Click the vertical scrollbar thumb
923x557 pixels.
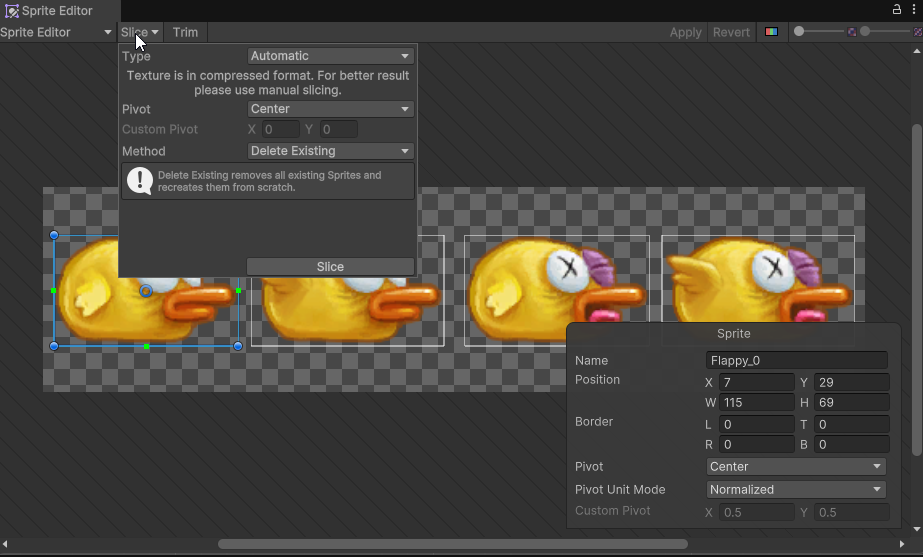[x=917, y=290]
